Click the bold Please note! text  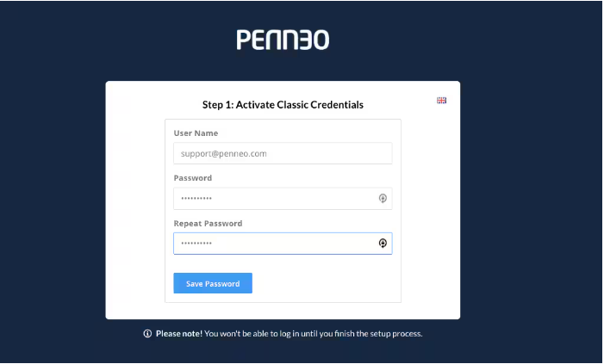coord(179,334)
